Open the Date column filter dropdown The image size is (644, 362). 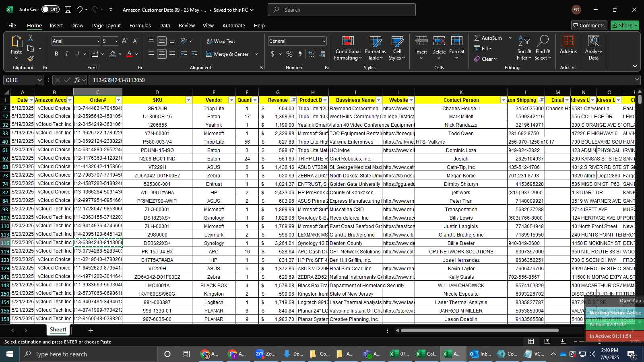31,100
